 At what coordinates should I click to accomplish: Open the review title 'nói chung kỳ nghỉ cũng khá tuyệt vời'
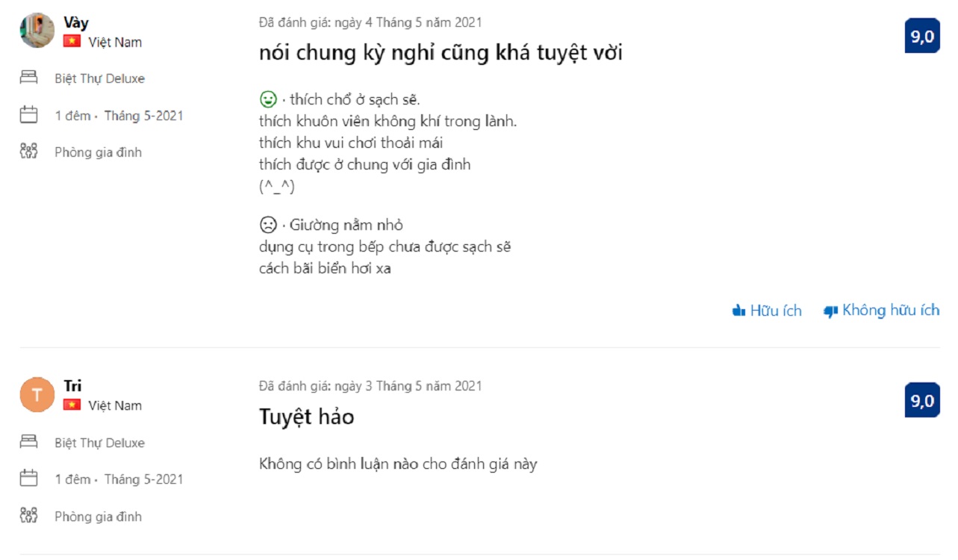tap(441, 53)
